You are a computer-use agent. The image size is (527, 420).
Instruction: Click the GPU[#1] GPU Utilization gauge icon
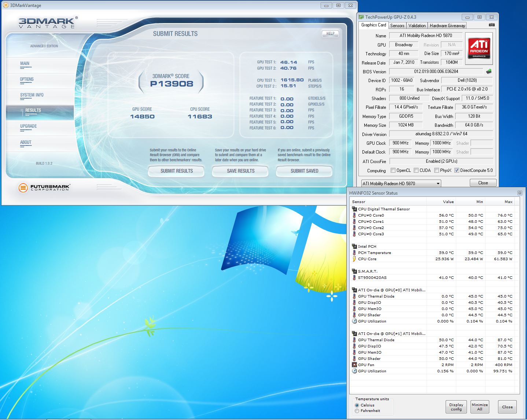click(354, 371)
